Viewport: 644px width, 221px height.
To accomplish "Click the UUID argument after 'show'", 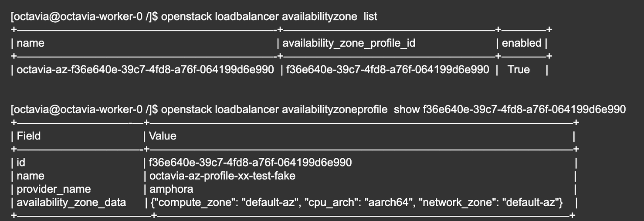I will 524,109.
